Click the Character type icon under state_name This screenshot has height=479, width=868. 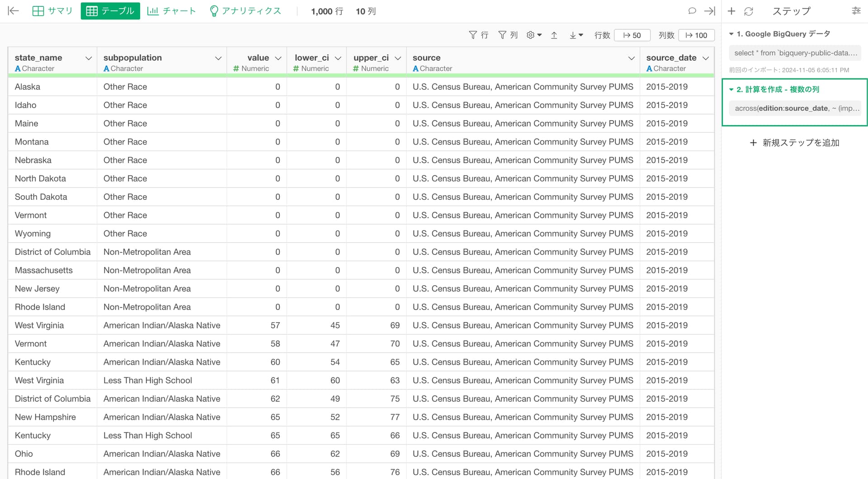(x=18, y=69)
